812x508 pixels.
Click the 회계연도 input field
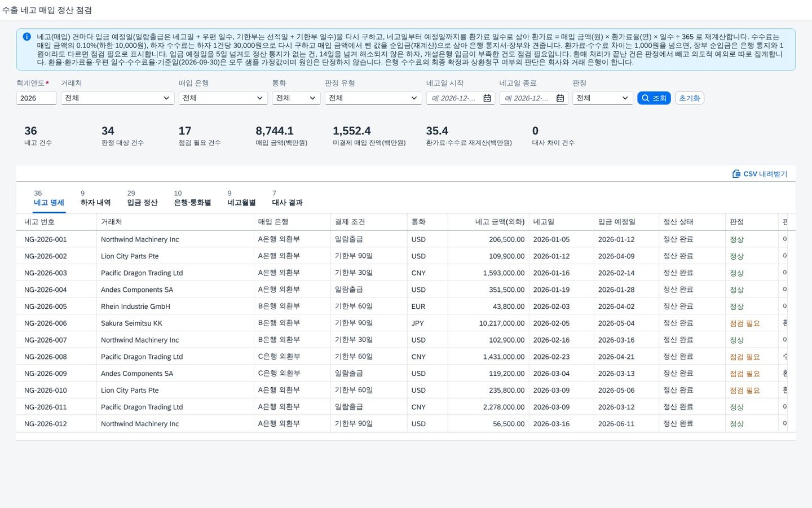click(x=36, y=98)
